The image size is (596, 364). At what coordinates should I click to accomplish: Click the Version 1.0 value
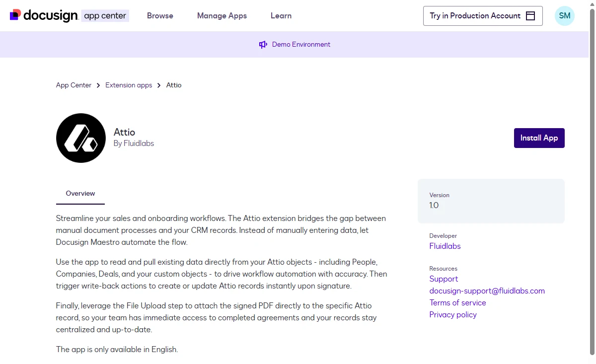434,206
